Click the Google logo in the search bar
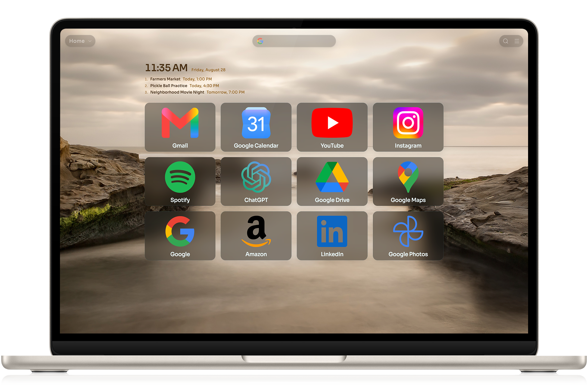 point(260,41)
